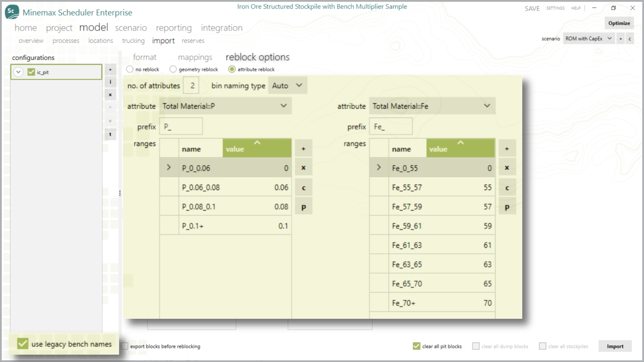Select the no reblock radio option

pyautogui.click(x=130, y=69)
